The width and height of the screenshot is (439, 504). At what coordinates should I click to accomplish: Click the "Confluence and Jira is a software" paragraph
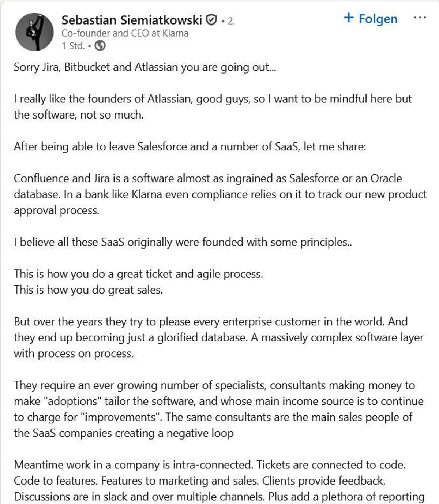tap(219, 194)
